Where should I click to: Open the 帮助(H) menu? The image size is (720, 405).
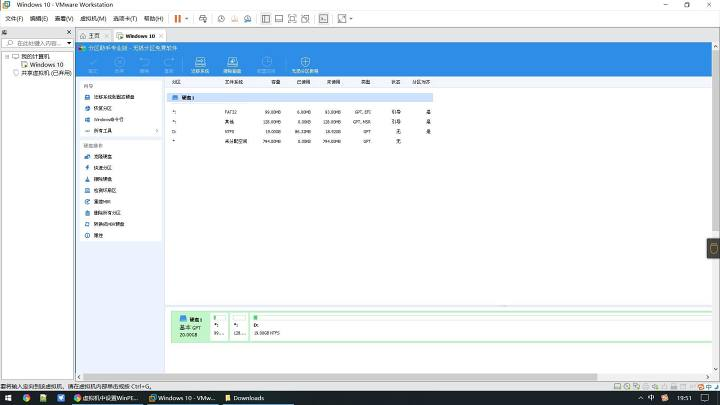(153, 19)
